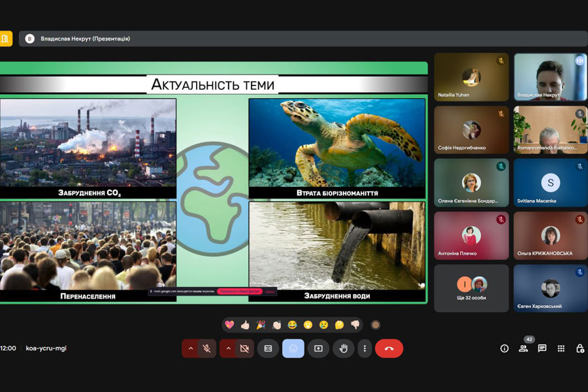Unmute the microphone
Screen dimensions: 588x392
(206, 348)
